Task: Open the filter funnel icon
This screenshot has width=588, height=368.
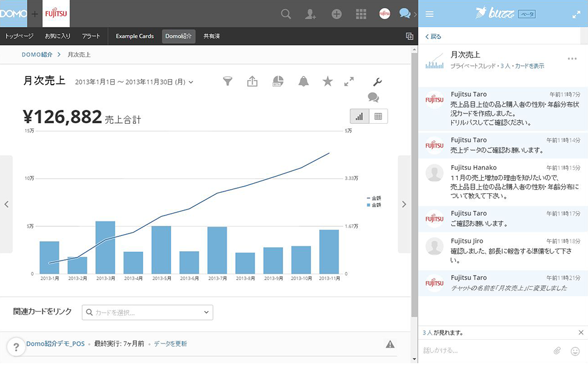Action: tap(227, 81)
